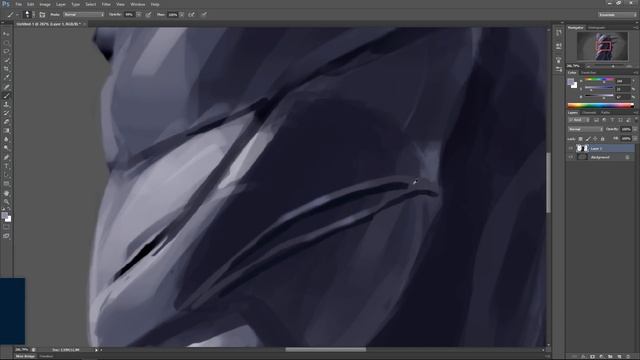The height and width of the screenshot is (360, 640).
Task: Toggle tablet pressure for size icon
Action: 204,14
